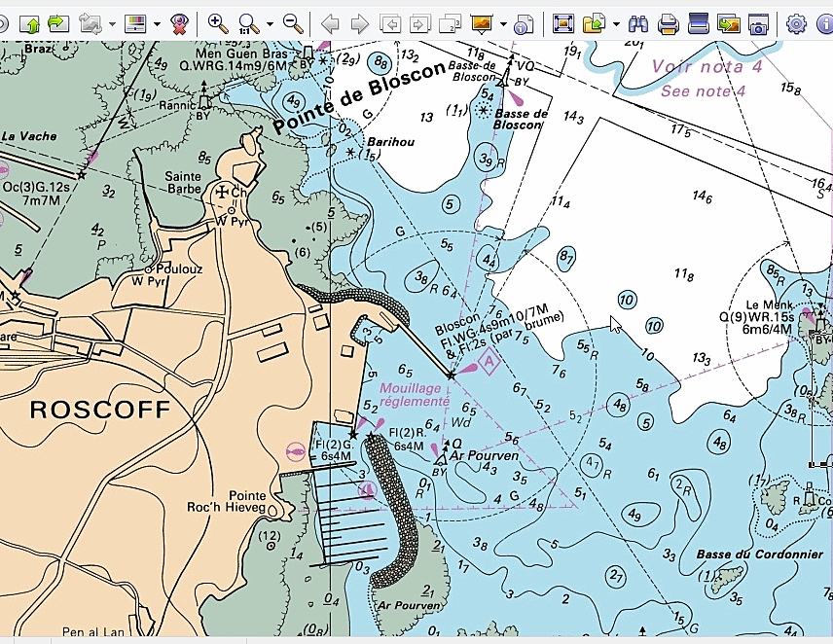Click the Fl(2)R. 6s4M light label
This screenshot has height=644, width=833.
(408, 440)
